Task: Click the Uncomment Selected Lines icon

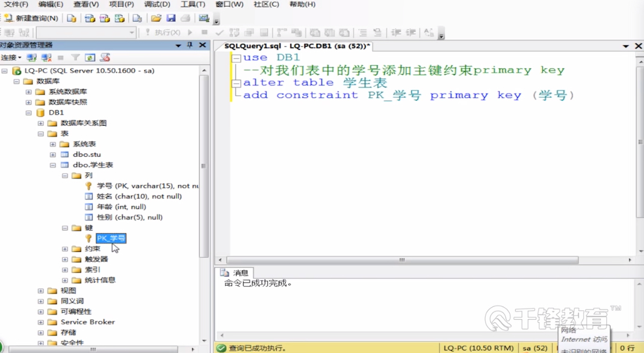Action: click(377, 33)
